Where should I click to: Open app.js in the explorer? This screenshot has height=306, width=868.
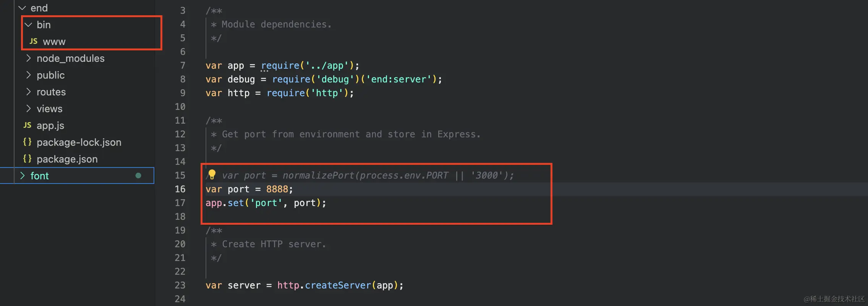[x=50, y=126]
